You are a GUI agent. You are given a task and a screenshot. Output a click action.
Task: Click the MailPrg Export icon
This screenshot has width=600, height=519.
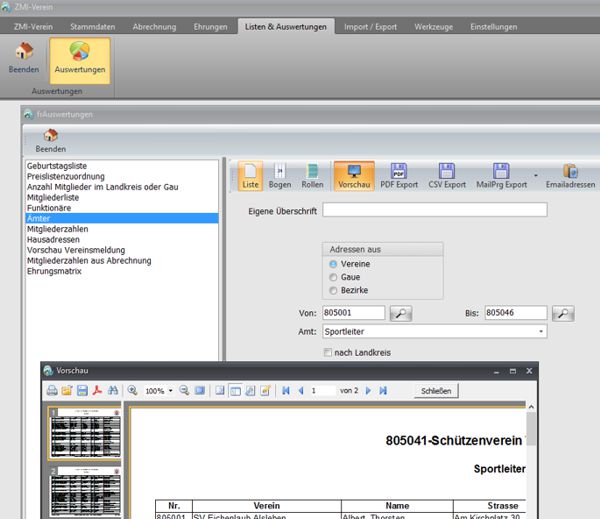501,176
